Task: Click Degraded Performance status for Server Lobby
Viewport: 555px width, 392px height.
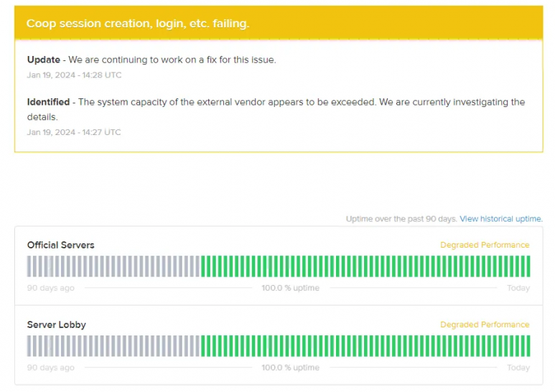Action: tap(485, 325)
